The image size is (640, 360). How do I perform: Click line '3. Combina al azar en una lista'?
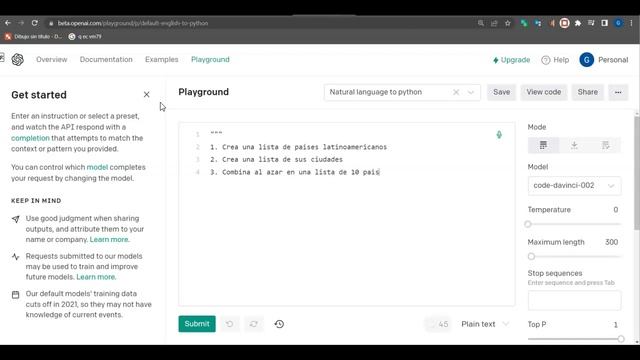coord(295,172)
